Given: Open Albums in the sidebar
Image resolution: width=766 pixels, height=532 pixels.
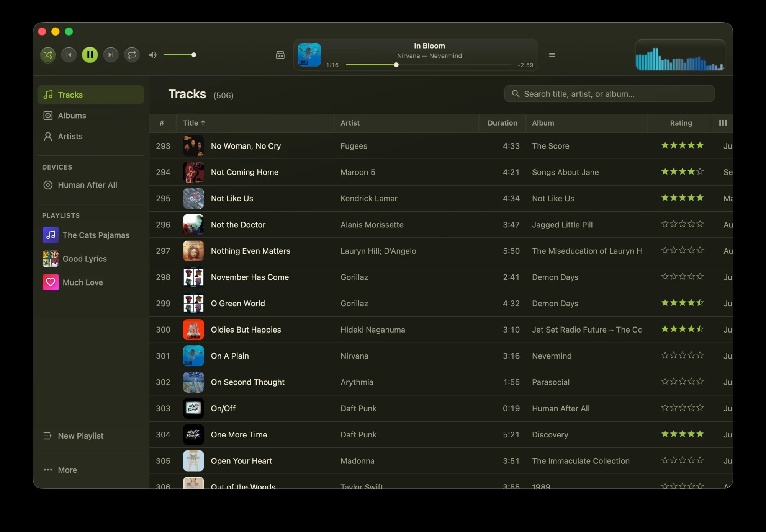Looking at the screenshot, I should point(91,116).
